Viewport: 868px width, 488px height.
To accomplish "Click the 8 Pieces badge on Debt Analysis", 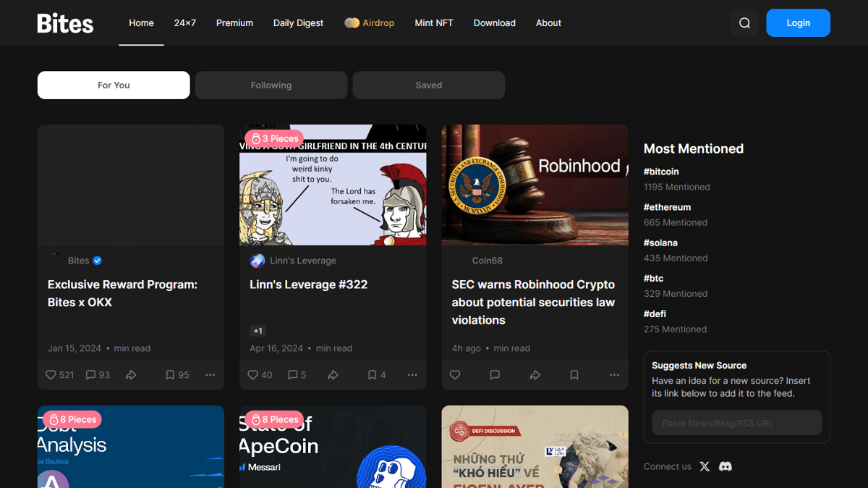I will tap(72, 419).
